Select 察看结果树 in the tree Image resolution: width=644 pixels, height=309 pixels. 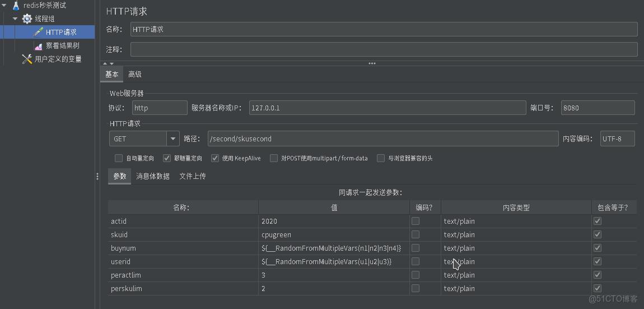[62, 45]
